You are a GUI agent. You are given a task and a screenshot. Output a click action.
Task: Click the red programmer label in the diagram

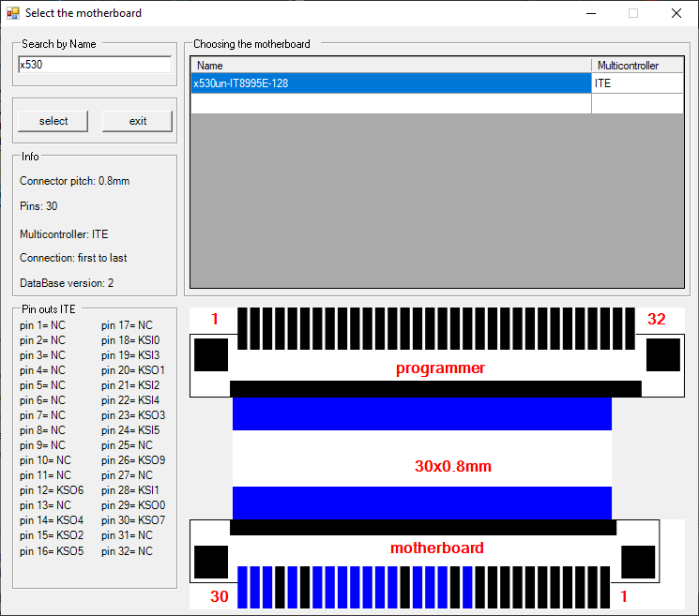coord(440,368)
